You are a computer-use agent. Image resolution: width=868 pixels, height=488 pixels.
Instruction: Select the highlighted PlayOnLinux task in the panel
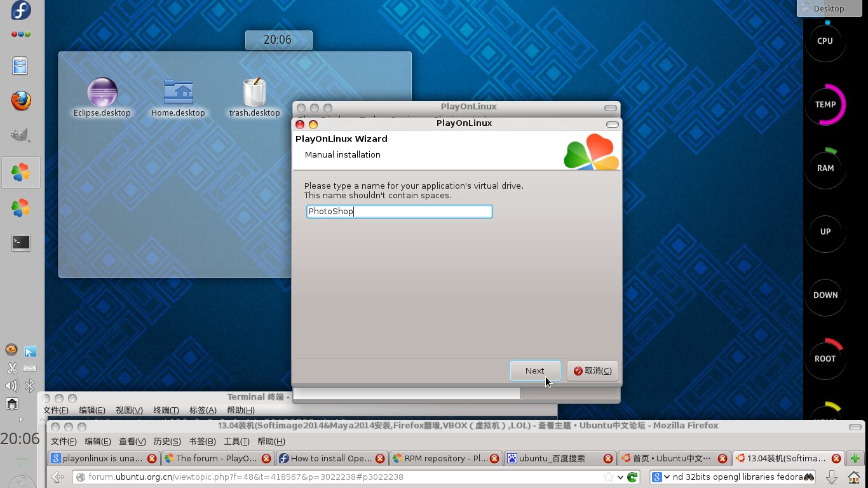click(x=21, y=172)
